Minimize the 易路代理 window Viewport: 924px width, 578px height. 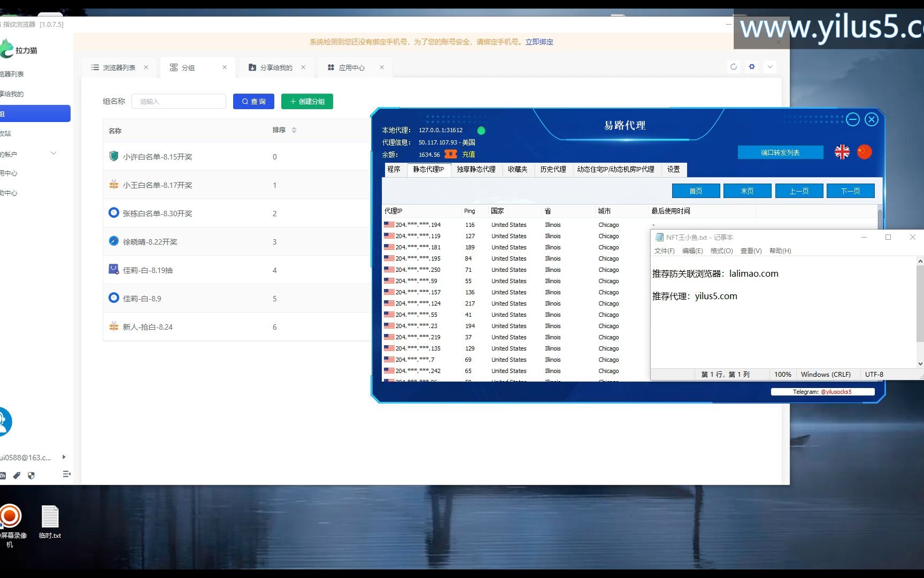853,119
